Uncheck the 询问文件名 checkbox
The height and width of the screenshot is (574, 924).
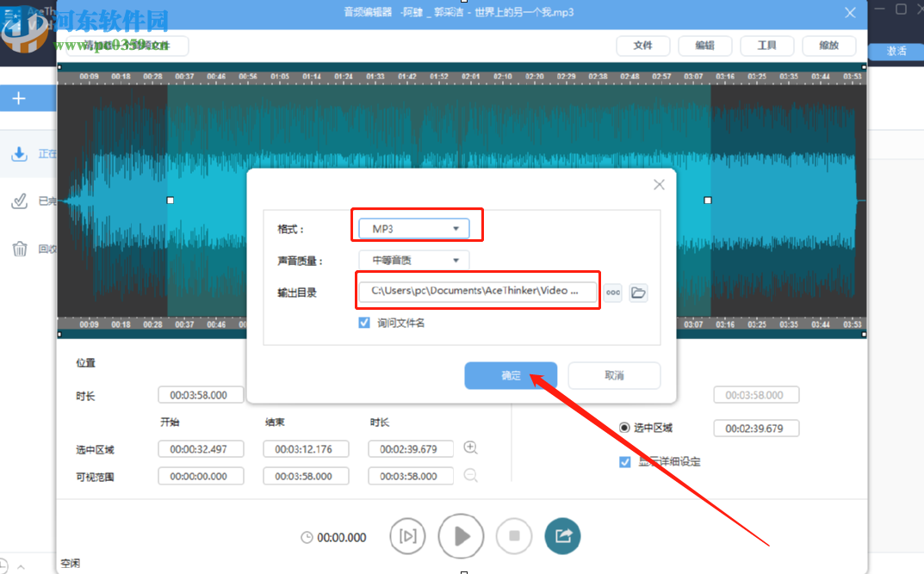click(364, 321)
